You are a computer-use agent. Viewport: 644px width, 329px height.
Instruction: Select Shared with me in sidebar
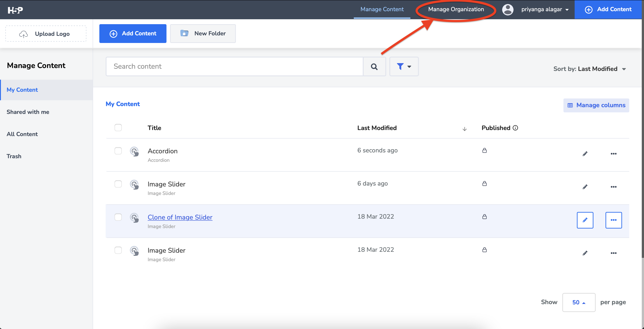pyautogui.click(x=28, y=112)
